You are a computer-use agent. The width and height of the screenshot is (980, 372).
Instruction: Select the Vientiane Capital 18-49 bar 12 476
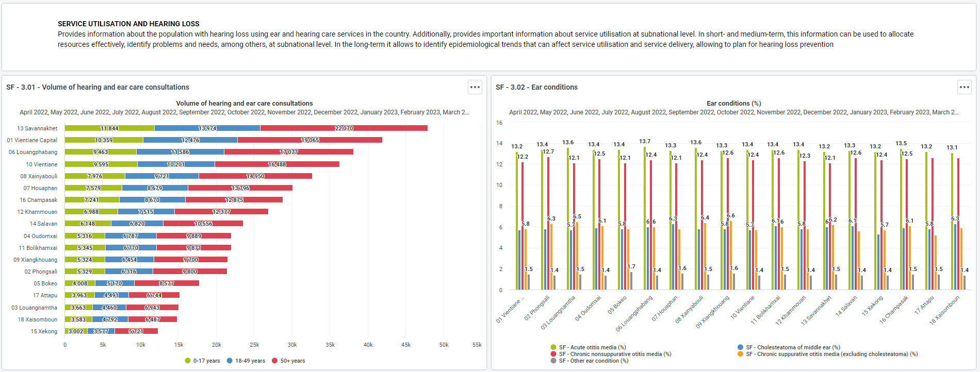click(190, 140)
